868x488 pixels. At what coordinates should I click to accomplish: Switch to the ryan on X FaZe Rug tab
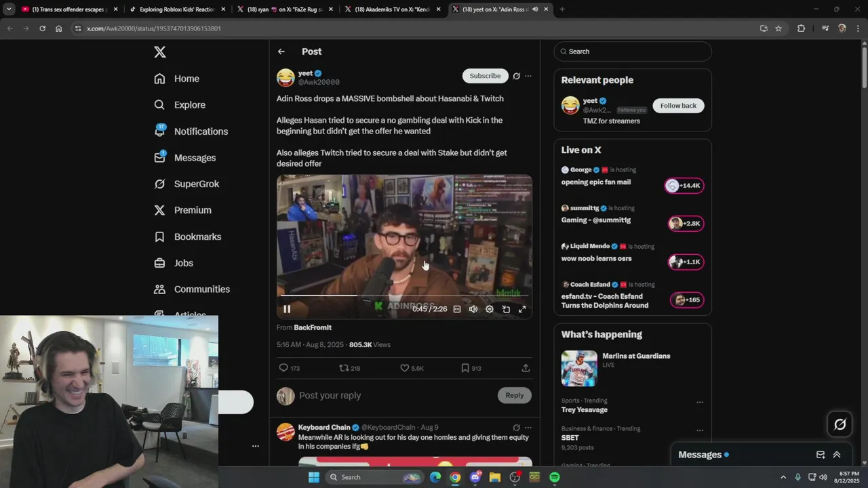(285, 9)
